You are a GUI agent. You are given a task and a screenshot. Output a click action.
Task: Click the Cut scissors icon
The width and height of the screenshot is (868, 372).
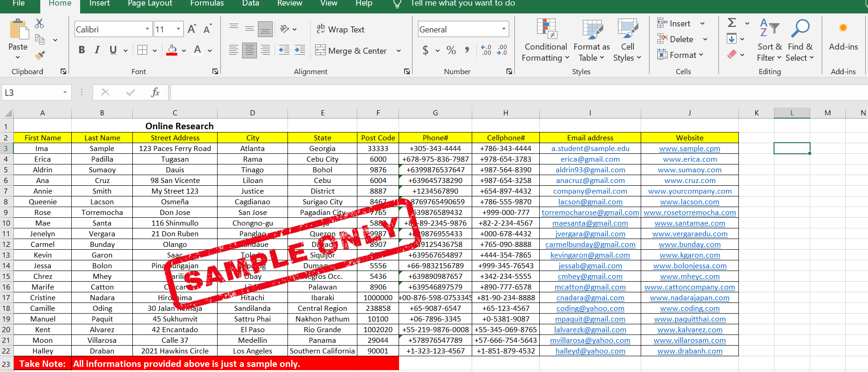[x=40, y=23]
